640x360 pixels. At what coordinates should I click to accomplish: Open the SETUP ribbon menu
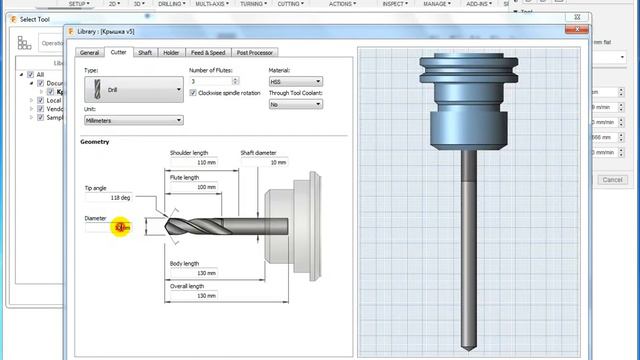pos(79,4)
